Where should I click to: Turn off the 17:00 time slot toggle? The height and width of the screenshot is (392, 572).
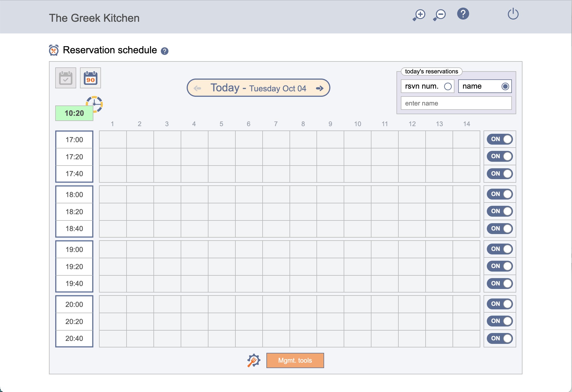500,139
